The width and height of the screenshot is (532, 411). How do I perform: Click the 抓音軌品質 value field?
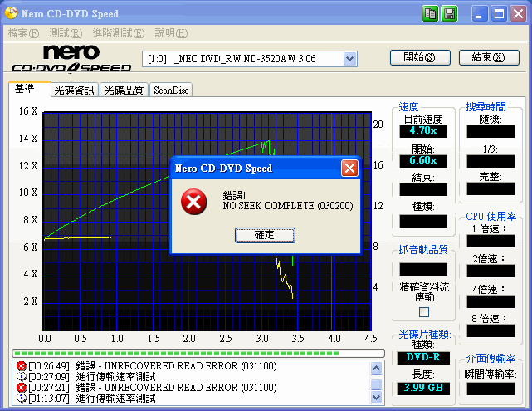tap(423, 270)
